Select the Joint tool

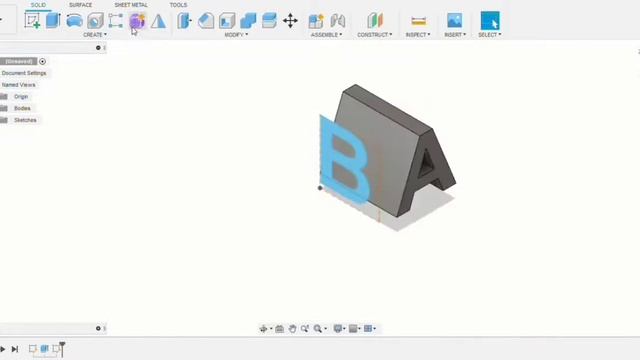pyautogui.click(x=338, y=20)
